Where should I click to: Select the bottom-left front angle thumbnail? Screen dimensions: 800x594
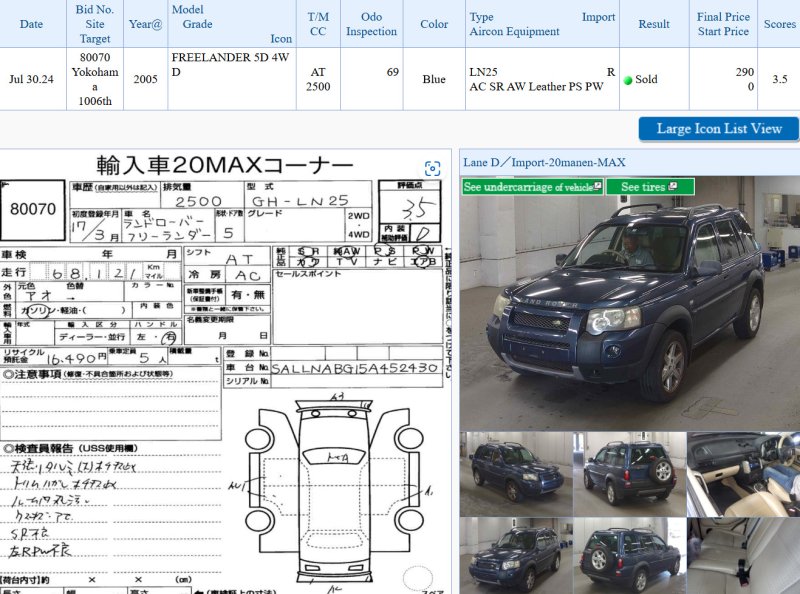515,556
